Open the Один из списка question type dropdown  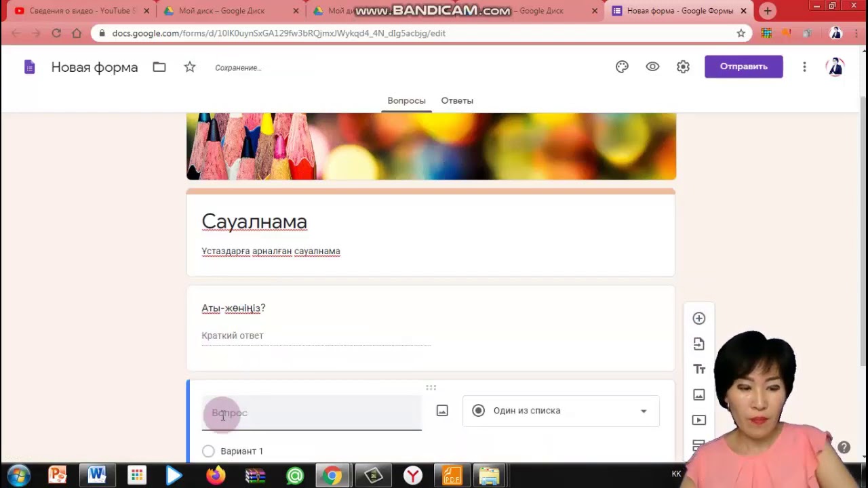[561, 411]
